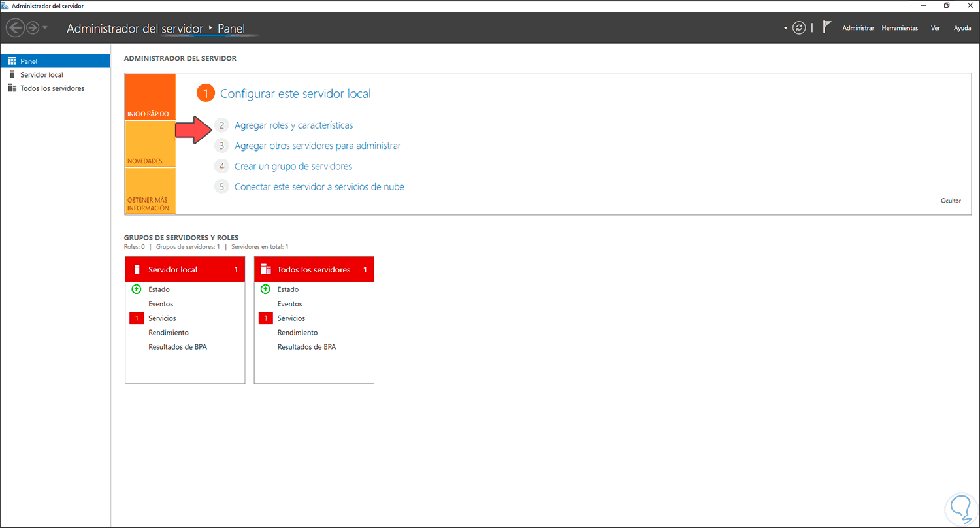This screenshot has width=980, height=528.
Task: Click the Obtener más información tile
Action: coord(150,191)
